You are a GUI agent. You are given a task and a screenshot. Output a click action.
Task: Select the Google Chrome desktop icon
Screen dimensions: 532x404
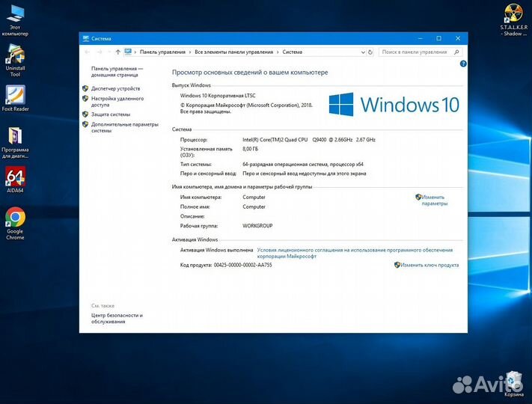click(15, 224)
